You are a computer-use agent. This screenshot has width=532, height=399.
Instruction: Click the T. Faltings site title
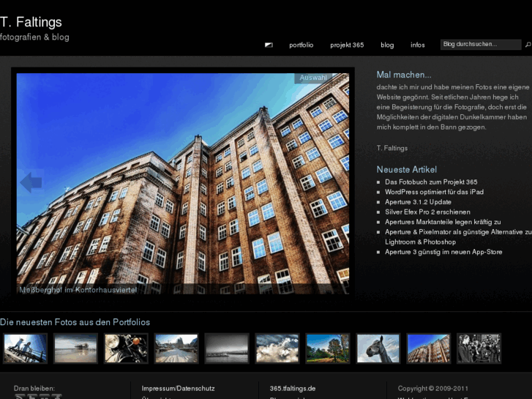click(x=31, y=22)
